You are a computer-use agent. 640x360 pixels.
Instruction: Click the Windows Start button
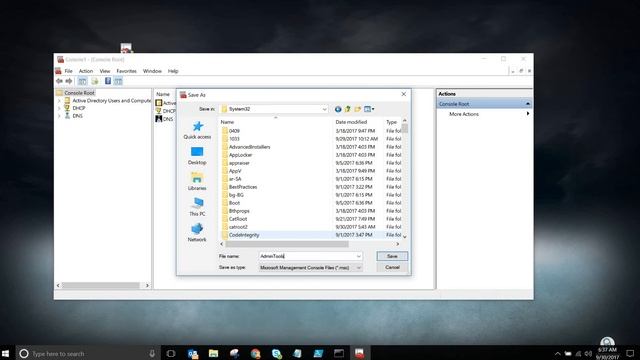[6, 353]
